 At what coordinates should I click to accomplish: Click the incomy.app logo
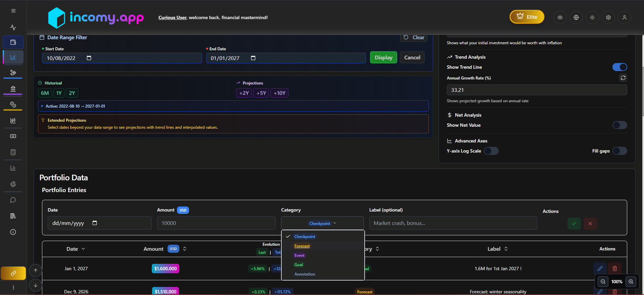point(96,17)
